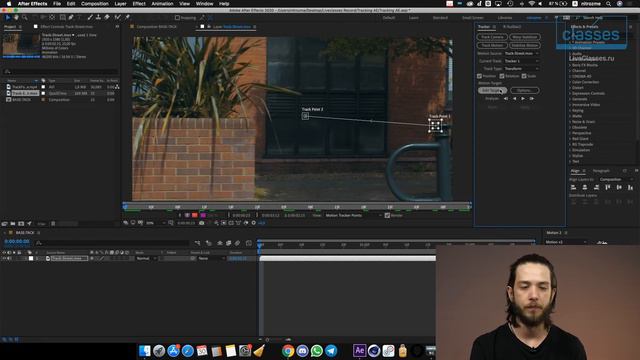This screenshot has height=360, width=640.
Task: Open the Current Track dropdown
Action: [522, 61]
